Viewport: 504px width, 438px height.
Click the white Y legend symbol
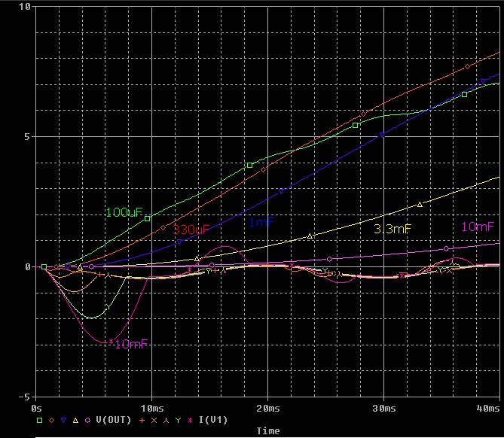point(178,420)
